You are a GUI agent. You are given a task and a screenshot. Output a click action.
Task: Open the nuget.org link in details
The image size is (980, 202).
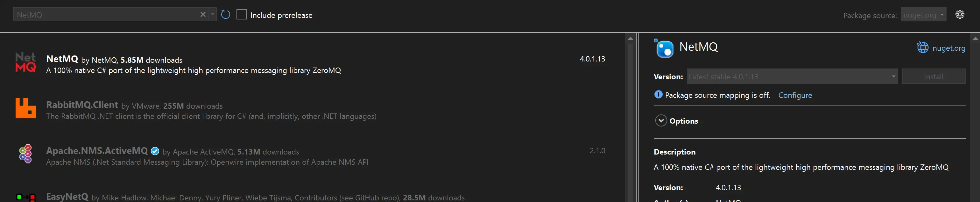point(948,48)
